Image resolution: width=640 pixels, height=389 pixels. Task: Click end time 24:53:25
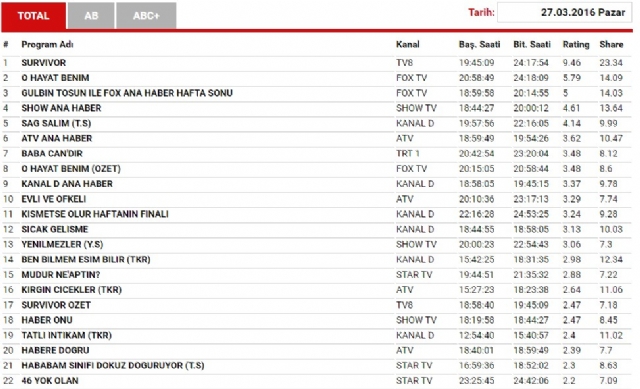tap(531, 214)
